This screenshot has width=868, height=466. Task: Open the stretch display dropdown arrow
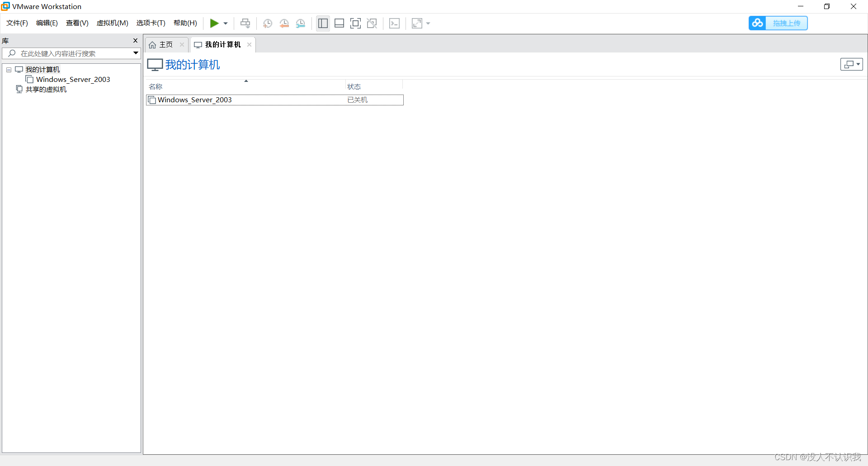tap(428, 24)
